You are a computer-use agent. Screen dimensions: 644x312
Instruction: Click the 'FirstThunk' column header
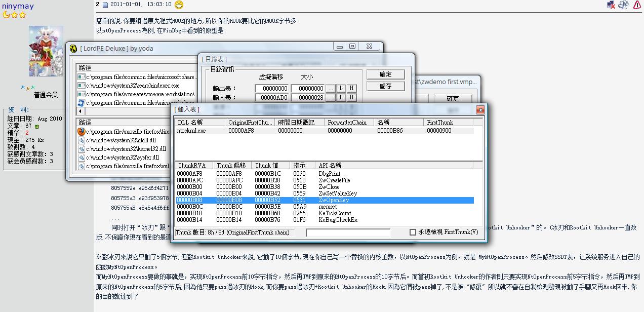click(449, 122)
